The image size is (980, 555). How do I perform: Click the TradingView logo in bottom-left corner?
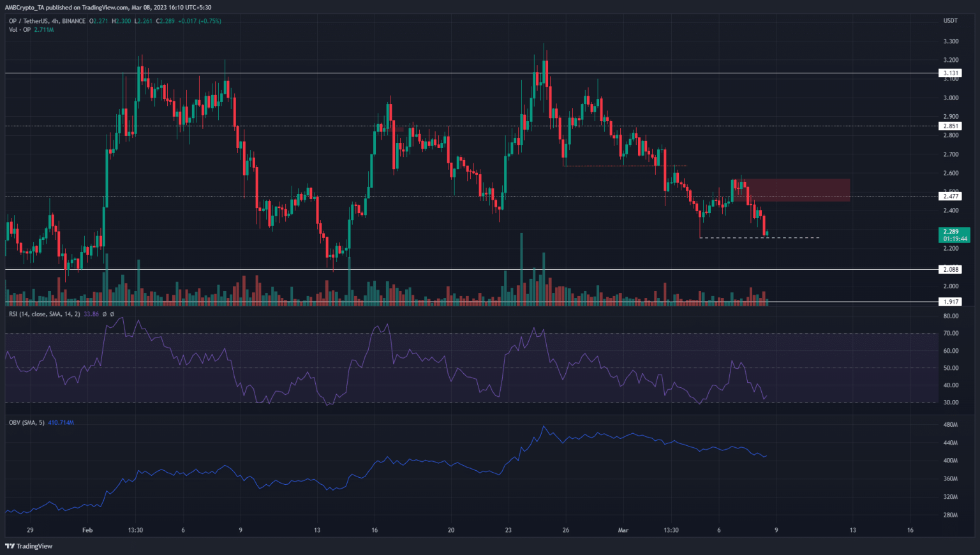29,546
